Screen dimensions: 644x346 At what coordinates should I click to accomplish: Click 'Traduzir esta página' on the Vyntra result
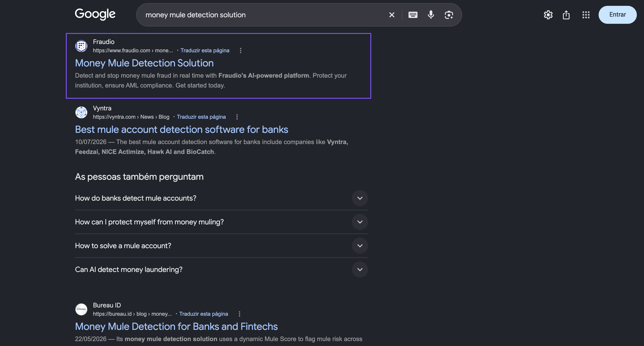point(201,117)
